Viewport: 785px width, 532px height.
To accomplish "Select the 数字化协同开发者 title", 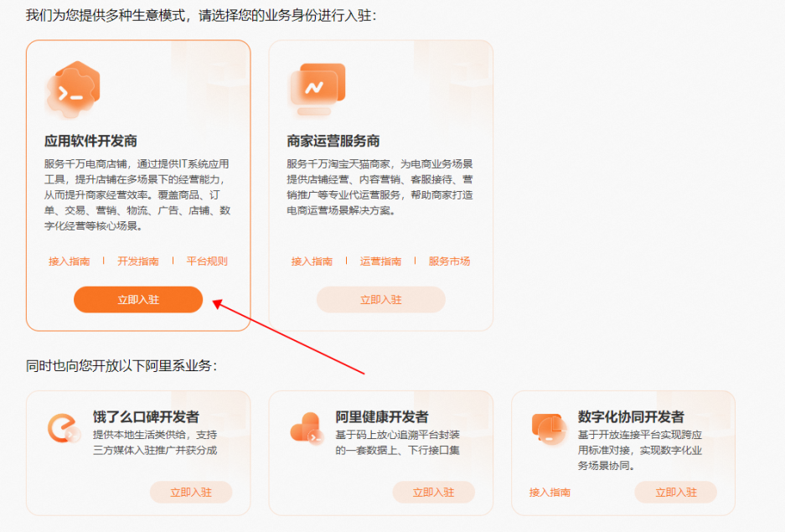I will coord(631,416).
